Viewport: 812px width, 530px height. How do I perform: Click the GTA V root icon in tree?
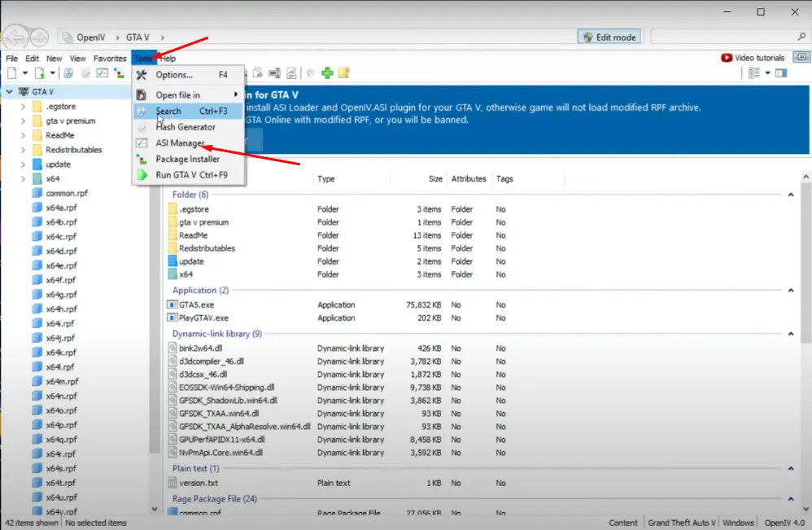[x=24, y=92]
